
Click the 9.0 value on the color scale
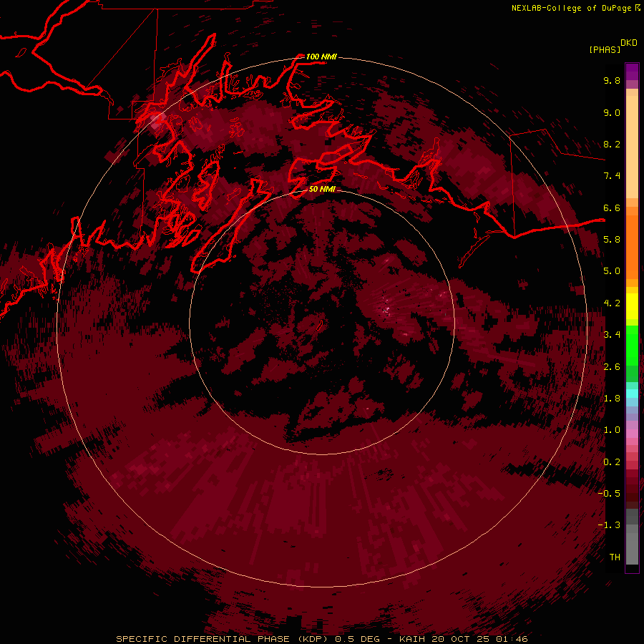pyautogui.click(x=612, y=113)
